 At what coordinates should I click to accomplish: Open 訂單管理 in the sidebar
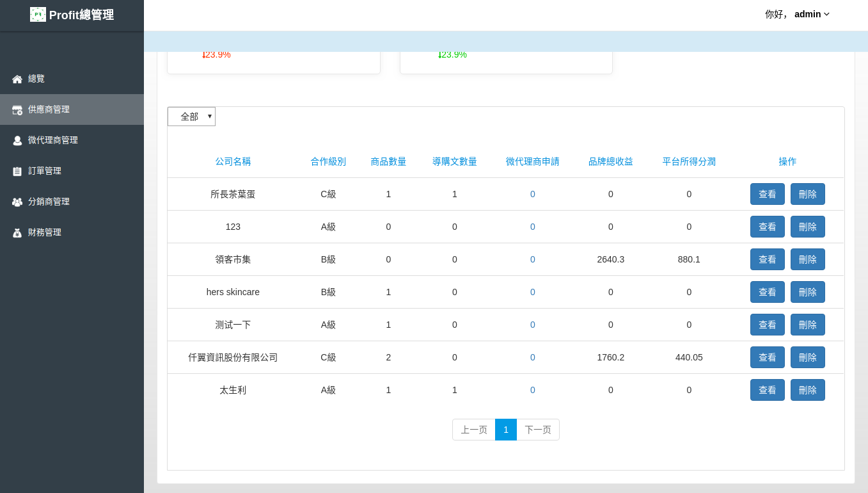click(72, 171)
